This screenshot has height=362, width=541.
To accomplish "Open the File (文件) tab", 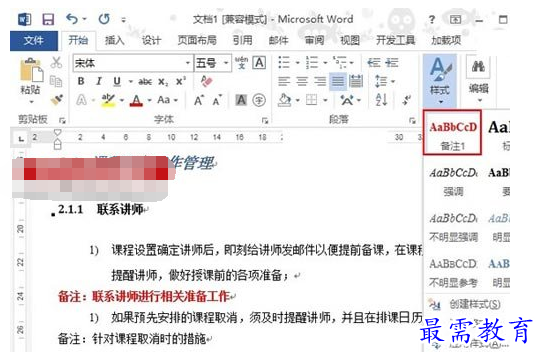I will (33, 41).
